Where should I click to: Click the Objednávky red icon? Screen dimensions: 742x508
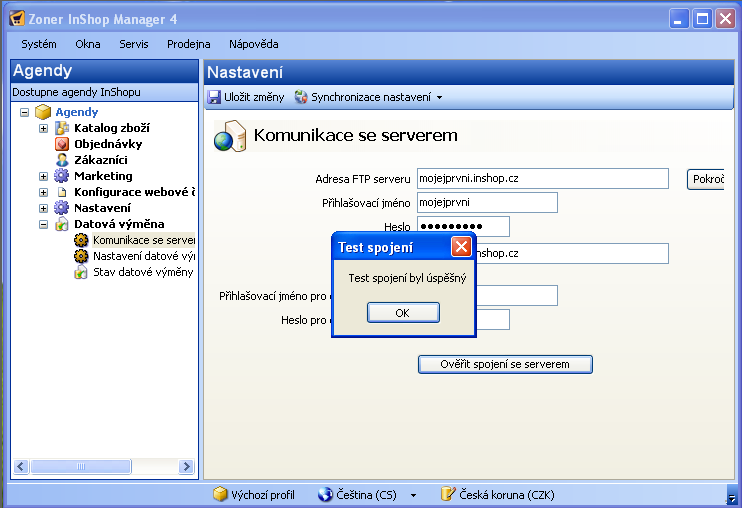point(62,144)
